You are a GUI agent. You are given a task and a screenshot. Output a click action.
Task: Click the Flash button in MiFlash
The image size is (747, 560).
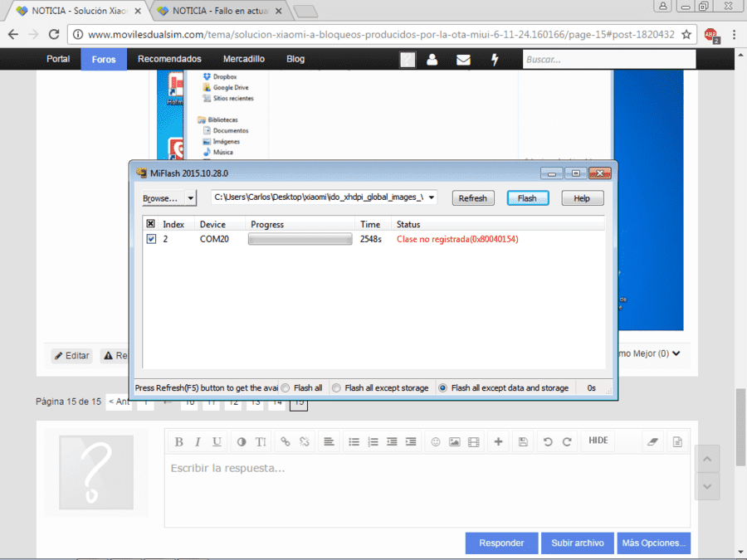tap(528, 198)
